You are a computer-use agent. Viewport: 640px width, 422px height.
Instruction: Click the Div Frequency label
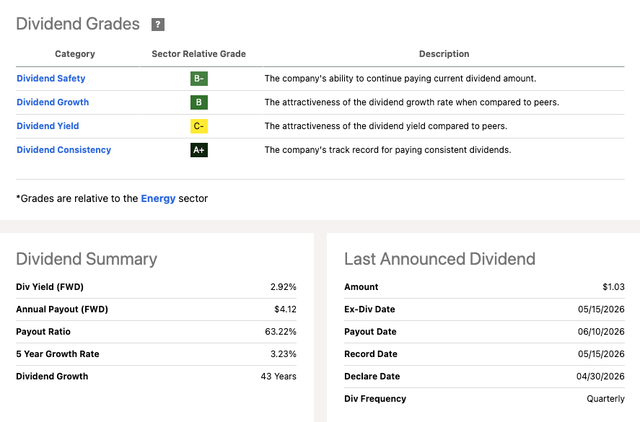coord(375,399)
